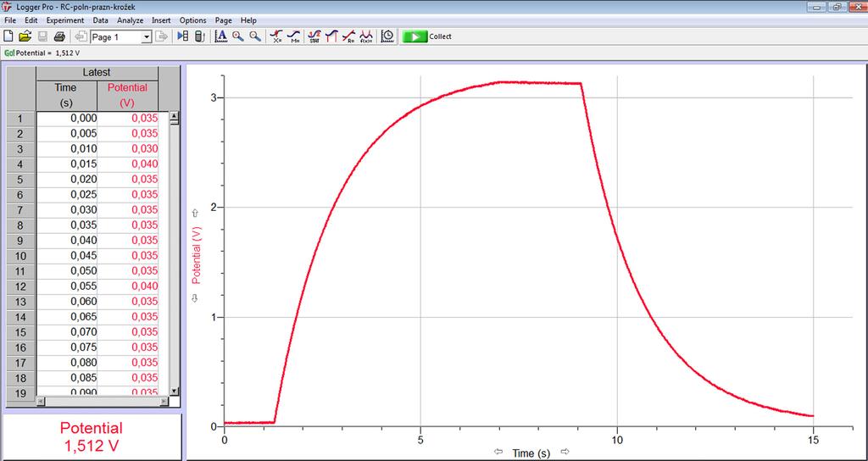Click the Go! Potential status icon
The height and width of the screenshot is (461, 868).
click(x=8, y=53)
